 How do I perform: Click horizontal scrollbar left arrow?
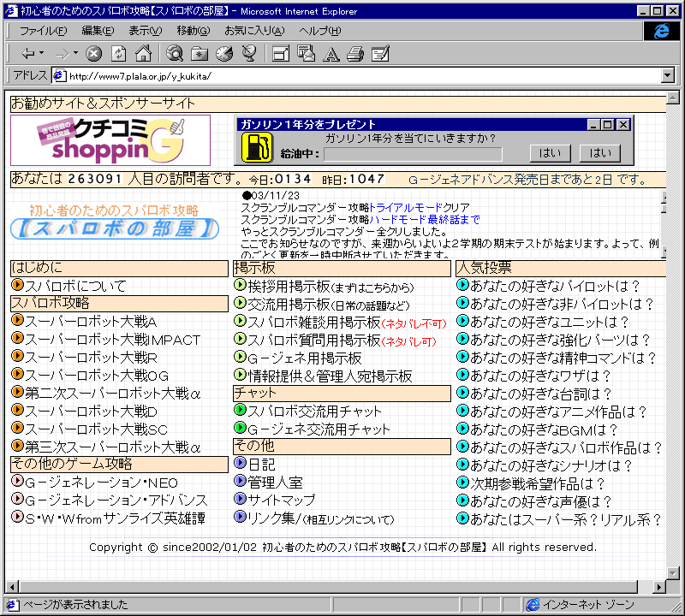pos(12,587)
